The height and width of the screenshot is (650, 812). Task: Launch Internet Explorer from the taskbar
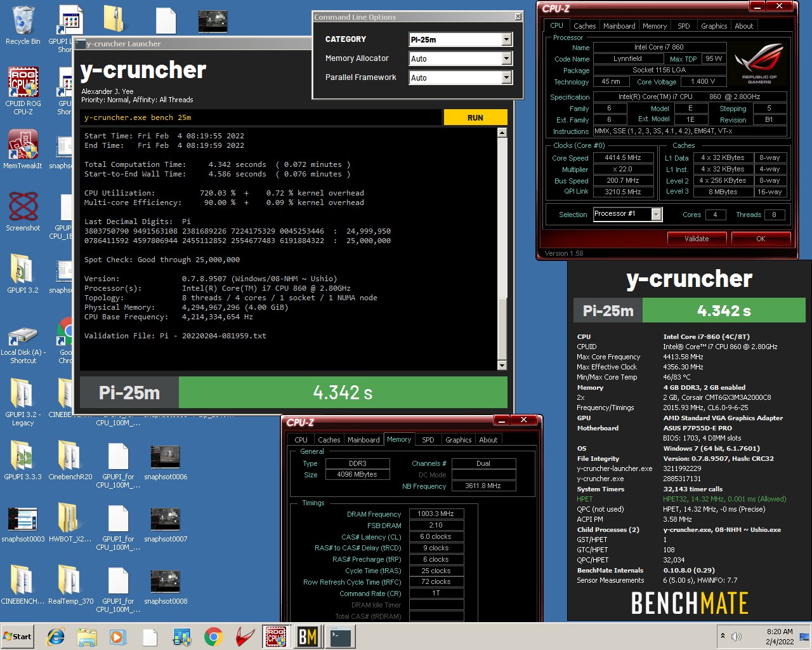point(56,637)
